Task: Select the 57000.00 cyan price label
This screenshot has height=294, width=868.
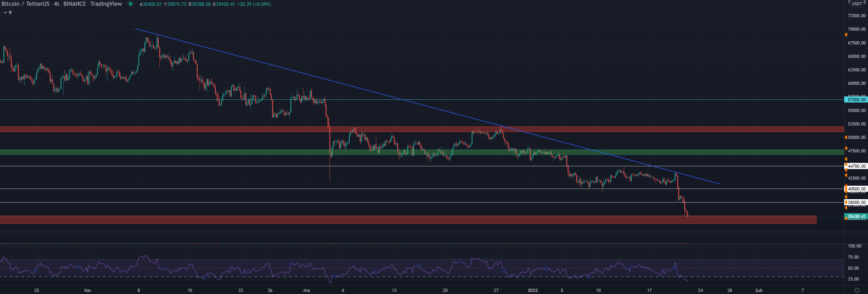Action: click(856, 99)
